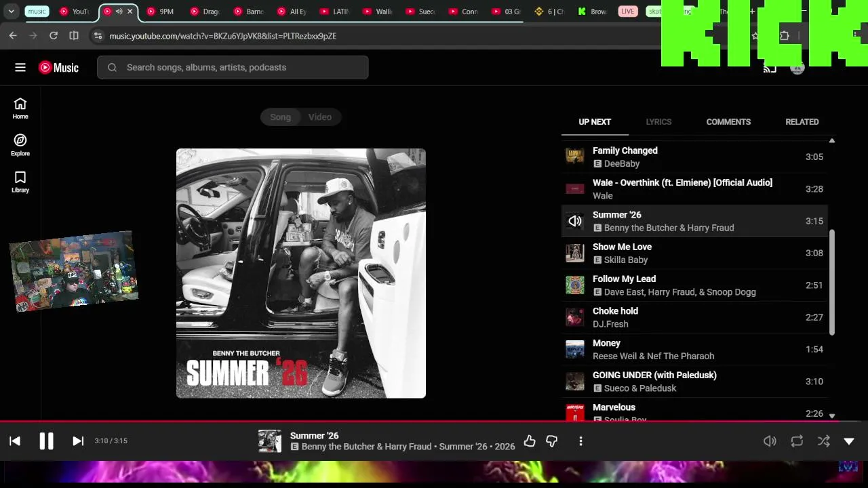Collapse the "music" tab group
The image size is (868, 488).
tap(37, 12)
